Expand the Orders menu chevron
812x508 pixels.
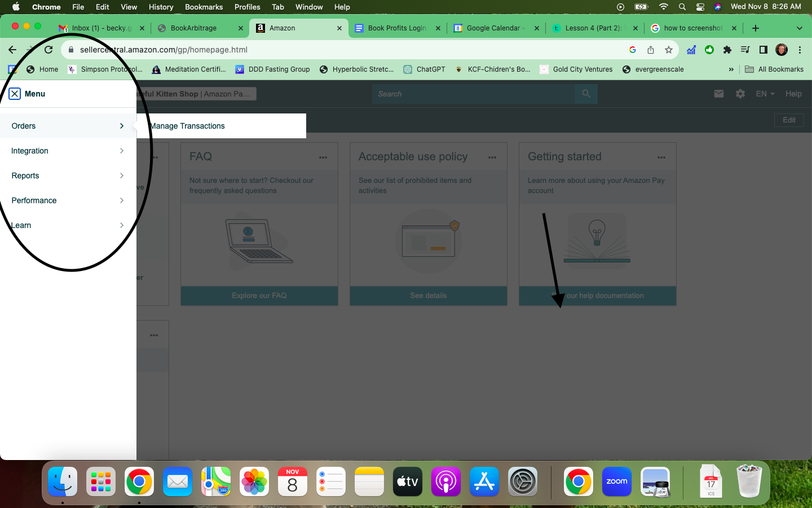click(x=122, y=126)
